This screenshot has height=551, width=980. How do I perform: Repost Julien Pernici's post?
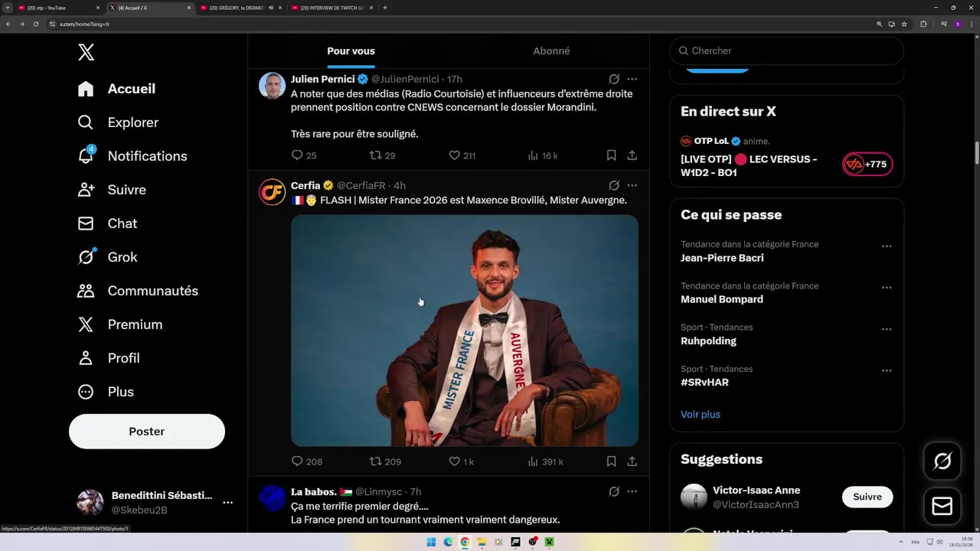(x=382, y=155)
